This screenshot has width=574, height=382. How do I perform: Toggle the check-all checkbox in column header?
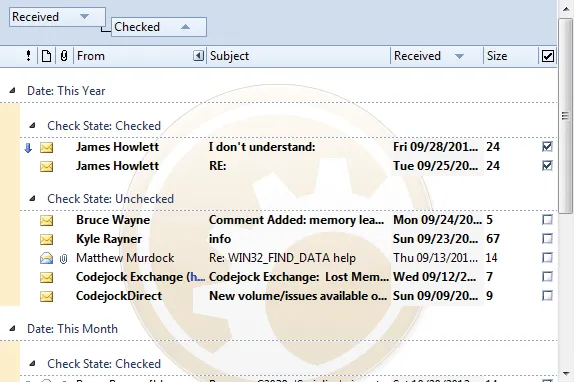(x=548, y=56)
